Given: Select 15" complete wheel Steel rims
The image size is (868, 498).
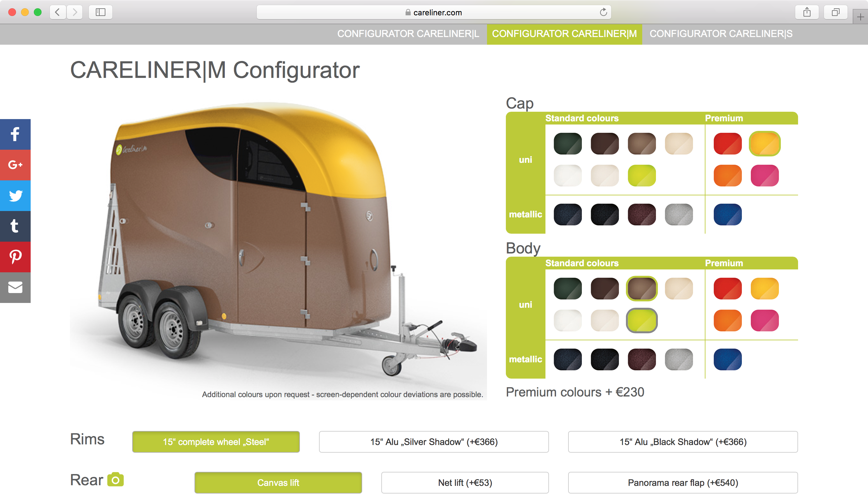Looking at the screenshot, I should 216,441.
